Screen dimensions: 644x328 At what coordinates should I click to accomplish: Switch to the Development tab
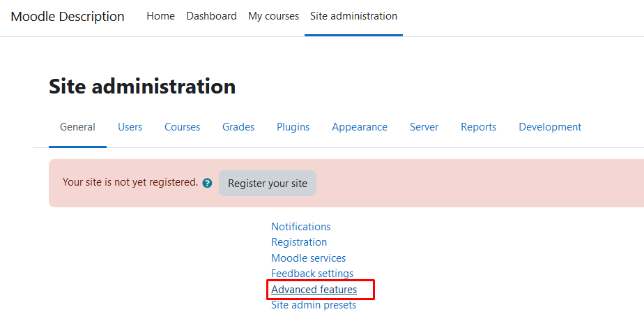pyautogui.click(x=550, y=127)
